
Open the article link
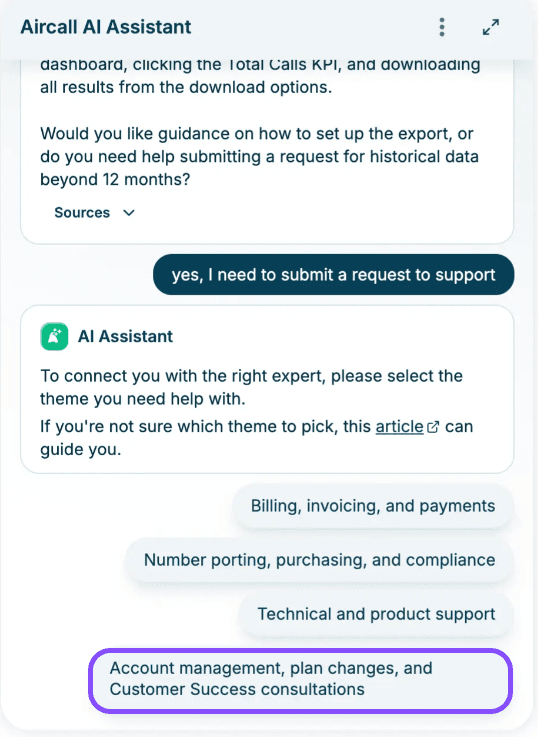tap(399, 427)
